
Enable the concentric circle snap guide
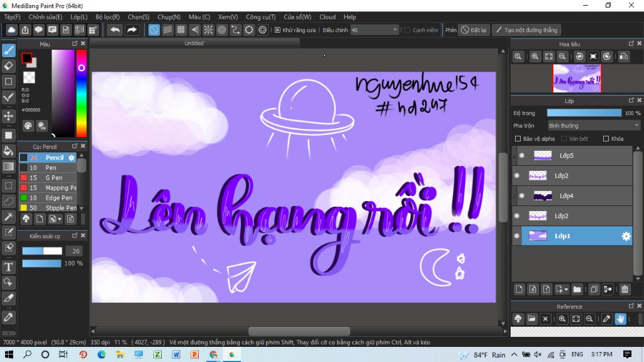tap(222, 30)
